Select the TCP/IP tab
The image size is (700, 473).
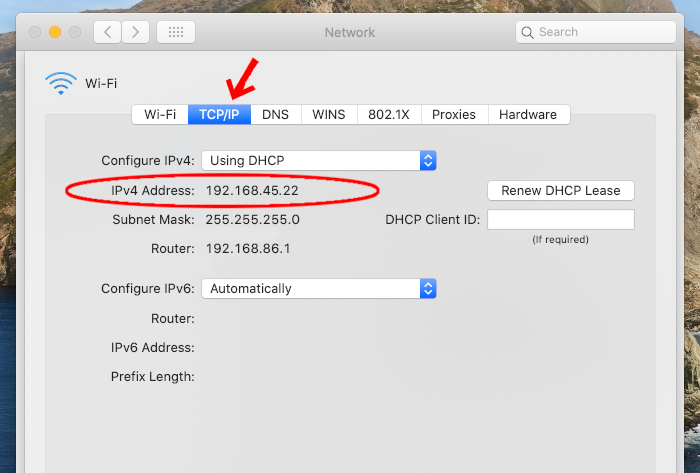[x=219, y=115]
